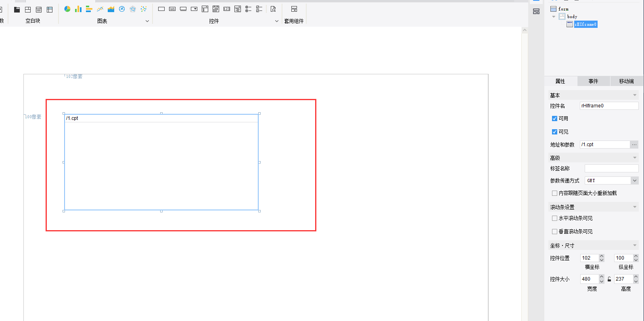
Task: Click the 控件名 input field
Action: pos(609,106)
